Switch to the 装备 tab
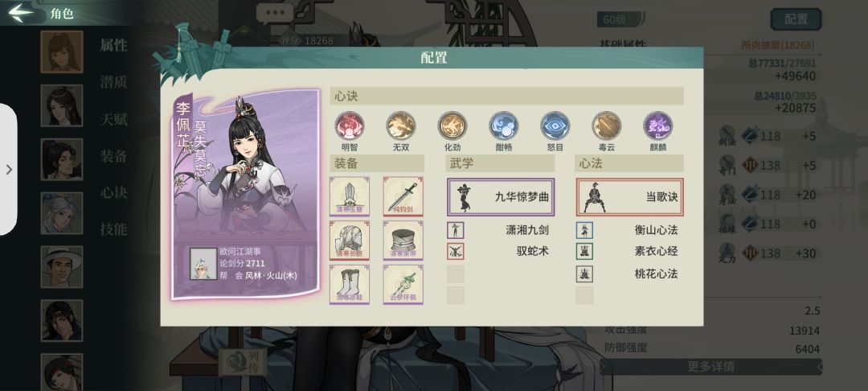Image resolution: width=868 pixels, height=391 pixels. click(x=113, y=156)
